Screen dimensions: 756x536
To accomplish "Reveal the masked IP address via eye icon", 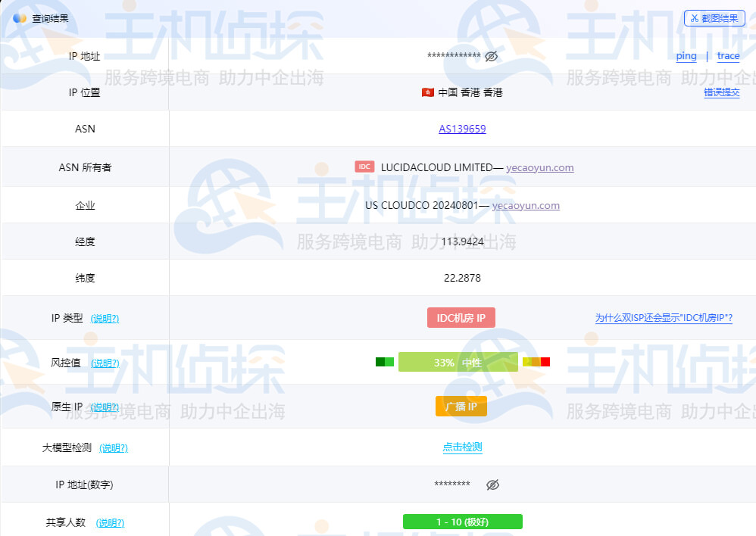I will [491, 56].
